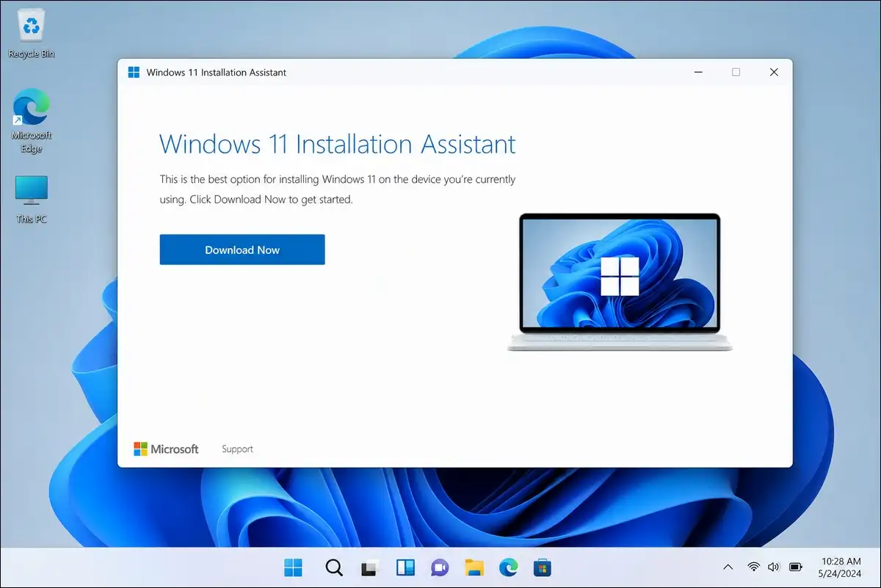Open the Widgets panel from the taskbar
Screen dimensions: 881x588
coord(405,567)
